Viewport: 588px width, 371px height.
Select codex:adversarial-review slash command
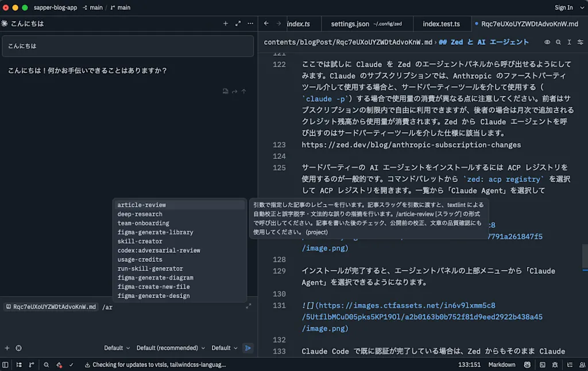180,250
